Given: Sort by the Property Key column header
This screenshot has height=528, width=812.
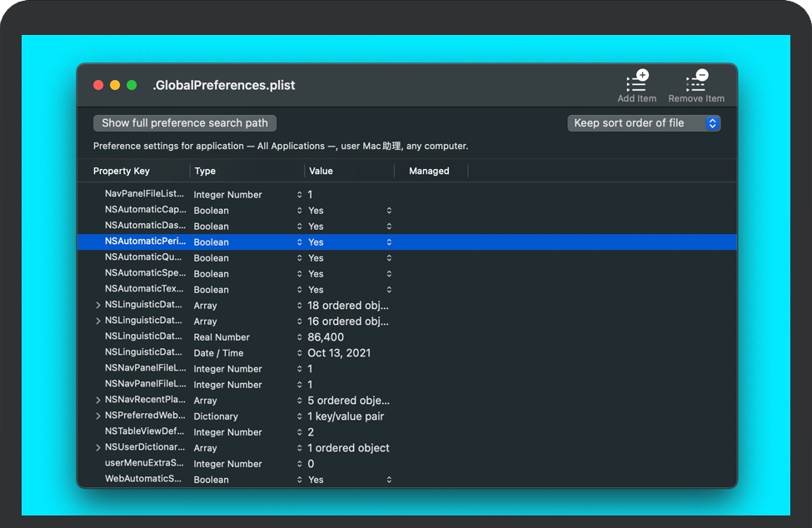Looking at the screenshot, I should pyautogui.click(x=122, y=172).
